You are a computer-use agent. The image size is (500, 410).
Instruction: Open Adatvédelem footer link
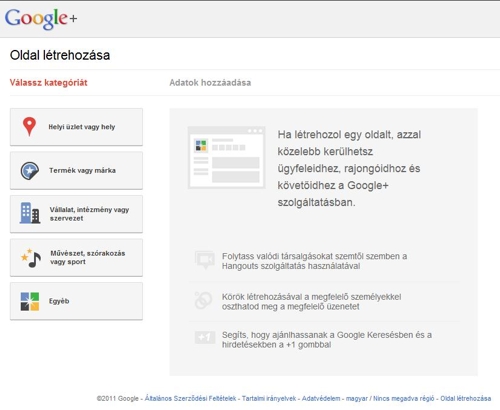(321, 398)
